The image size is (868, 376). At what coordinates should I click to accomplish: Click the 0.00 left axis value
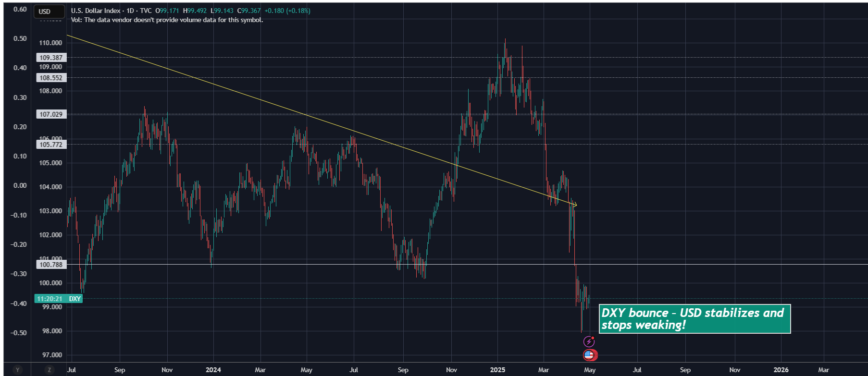click(20, 185)
